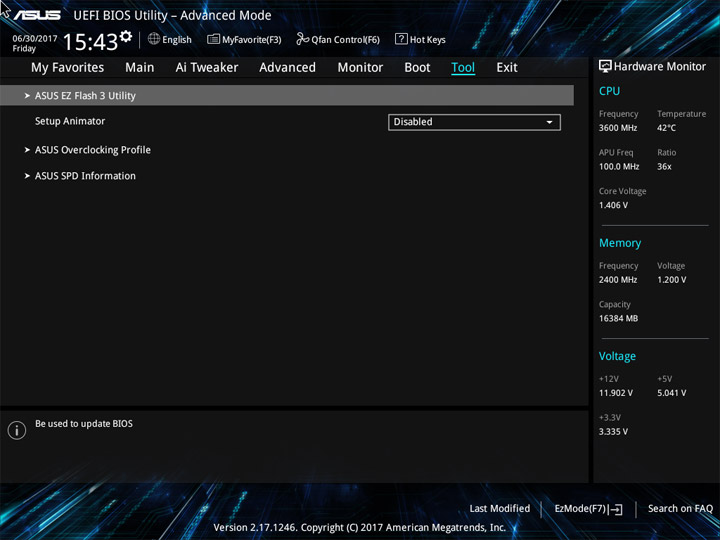Open ASUS EZ Flash 3 Utility

pyautogui.click(x=287, y=96)
